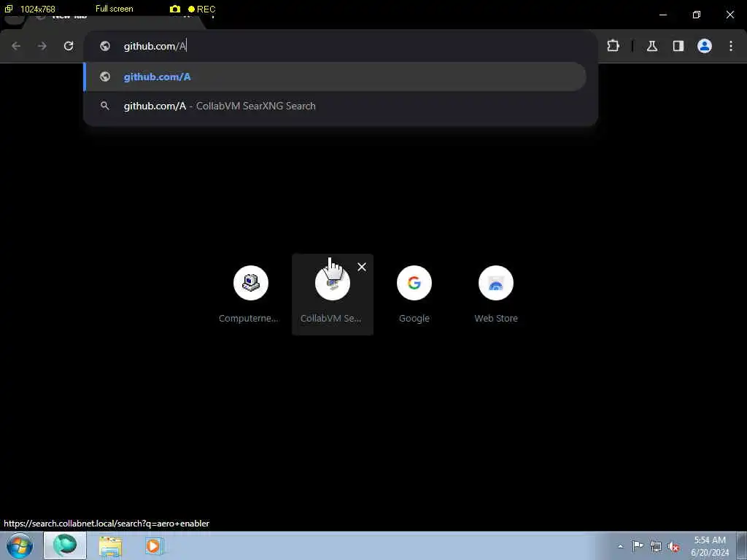This screenshot has width=747, height=560.
Task: Click the browser icon in the taskbar
Action: tap(65, 545)
